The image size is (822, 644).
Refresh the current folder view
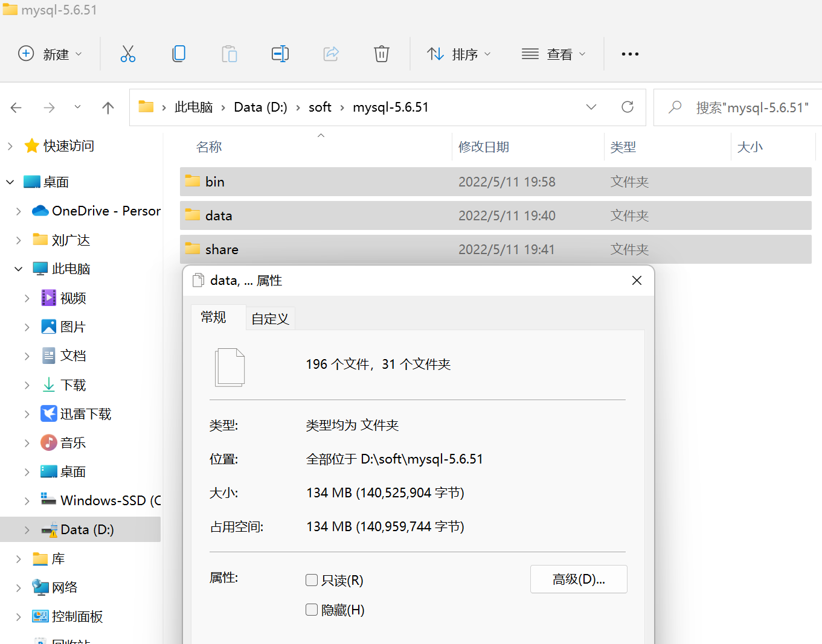click(628, 107)
